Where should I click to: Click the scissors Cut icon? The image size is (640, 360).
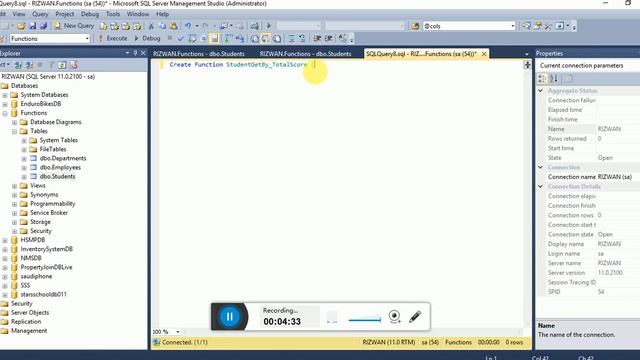pos(151,26)
